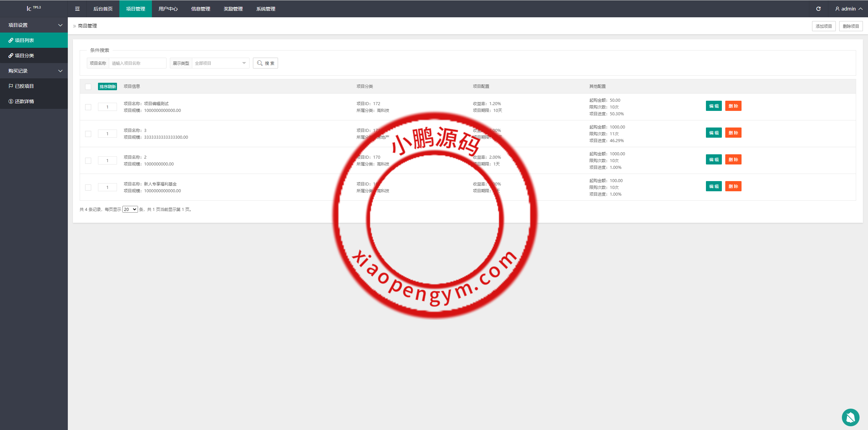The image size is (868, 430).
Task: Click the green notification bell icon
Action: click(x=850, y=417)
